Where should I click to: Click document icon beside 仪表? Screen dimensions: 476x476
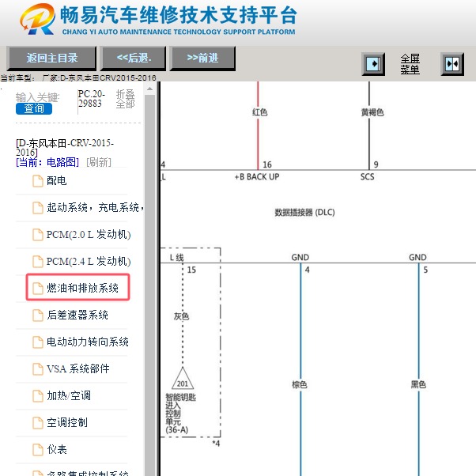click(x=38, y=450)
